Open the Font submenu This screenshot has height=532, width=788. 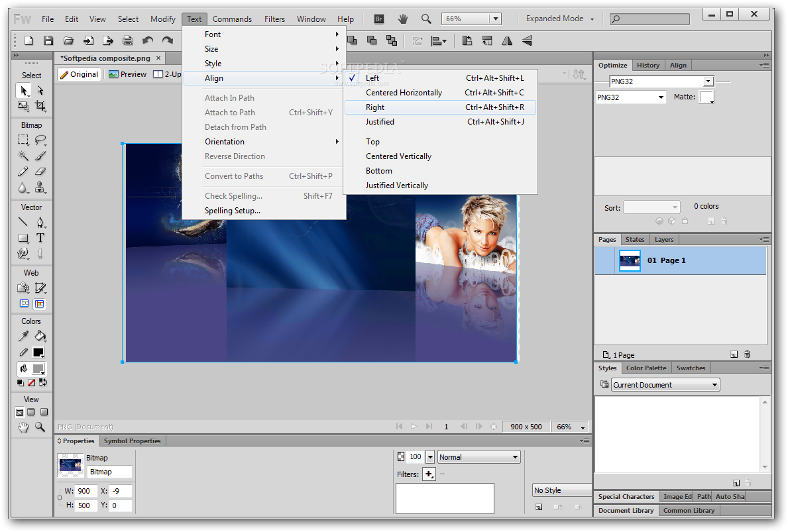click(264, 34)
